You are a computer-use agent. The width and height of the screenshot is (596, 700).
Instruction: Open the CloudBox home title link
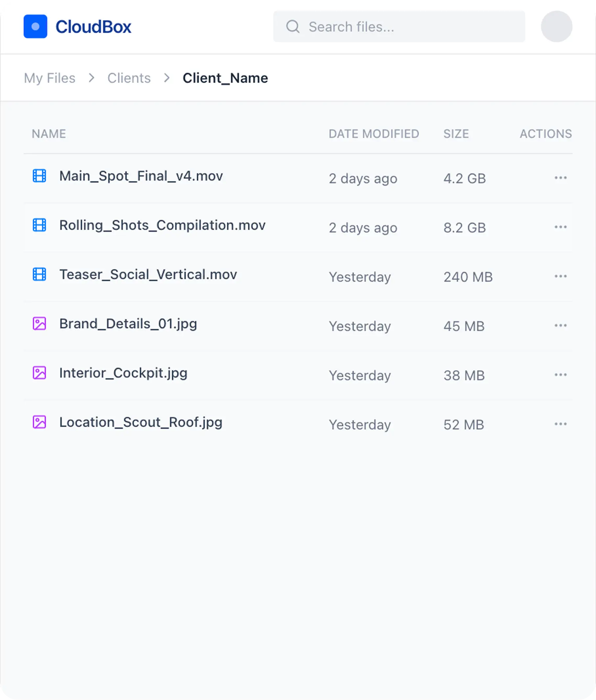point(93,27)
